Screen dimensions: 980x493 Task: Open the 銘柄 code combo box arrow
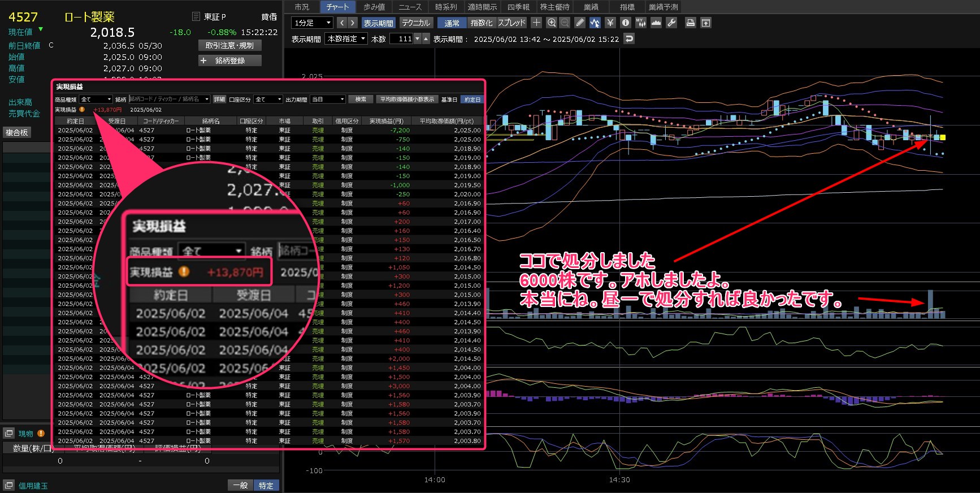[x=207, y=100]
